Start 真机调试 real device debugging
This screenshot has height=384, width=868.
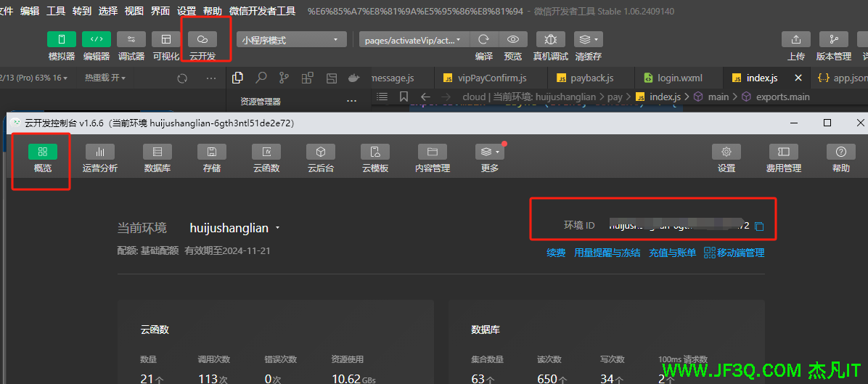pos(551,39)
